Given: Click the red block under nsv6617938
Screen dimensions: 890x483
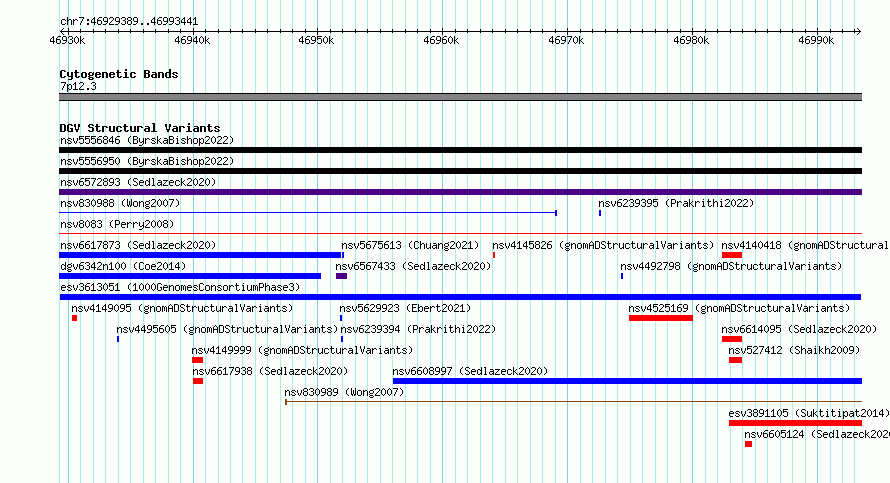Looking at the screenshot, I should point(198,381).
